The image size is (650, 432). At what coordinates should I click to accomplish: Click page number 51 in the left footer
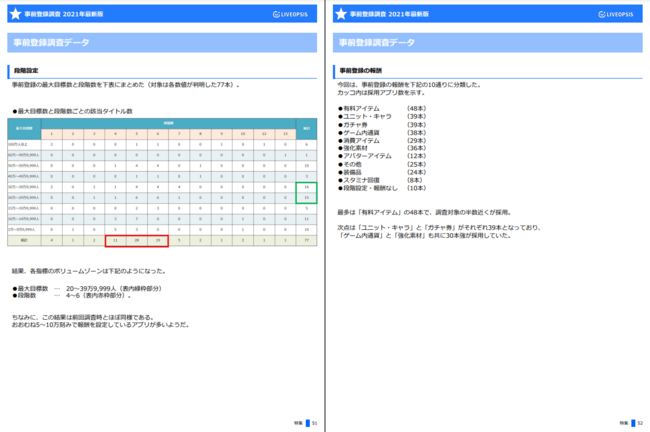tap(315, 423)
